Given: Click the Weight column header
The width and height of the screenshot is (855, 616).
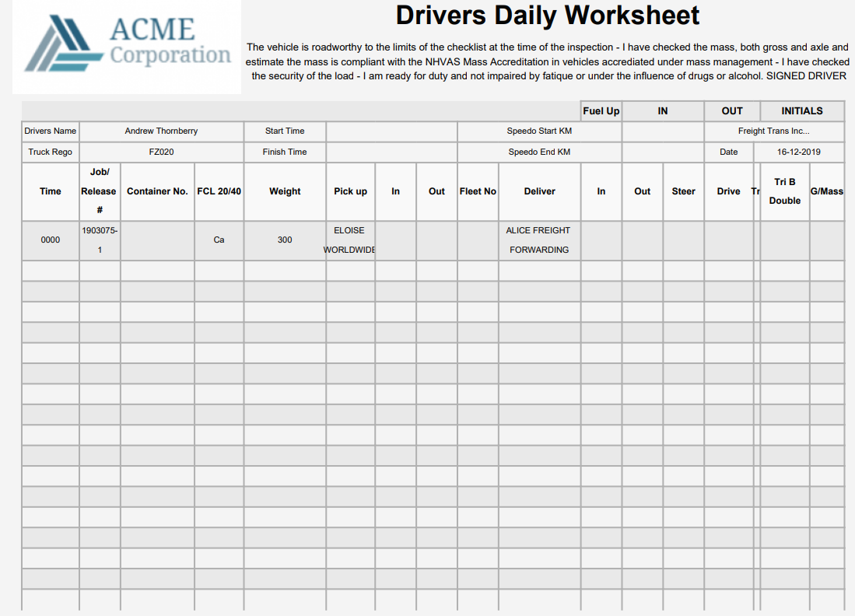Looking at the screenshot, I should pyautogui.click(x=285, y=191).
